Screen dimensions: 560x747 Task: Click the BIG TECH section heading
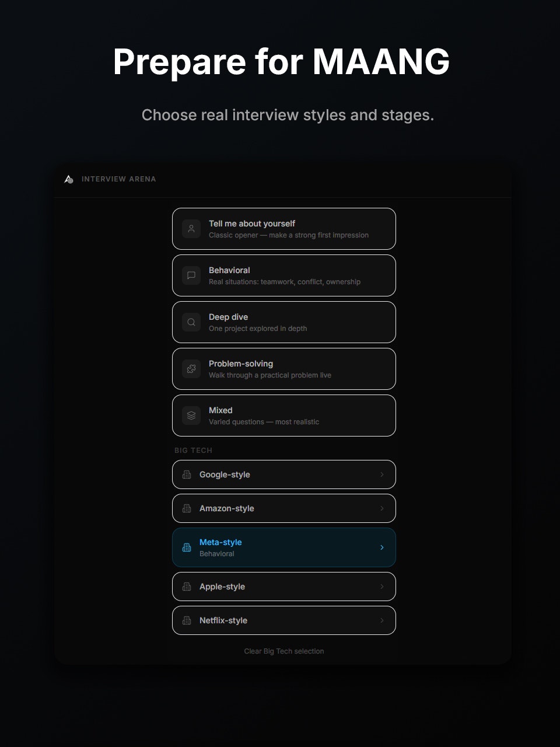pyautogui.click(x=193, y=451)
